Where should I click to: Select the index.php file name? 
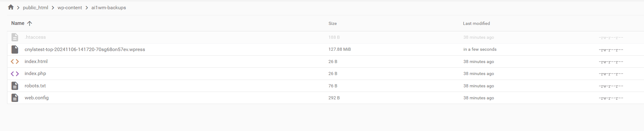point(35,73)
